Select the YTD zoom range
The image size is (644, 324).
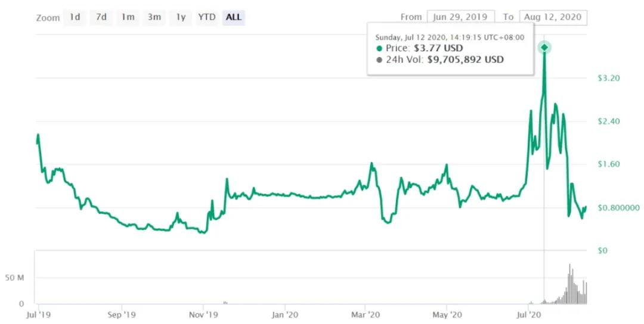[206, 17]
